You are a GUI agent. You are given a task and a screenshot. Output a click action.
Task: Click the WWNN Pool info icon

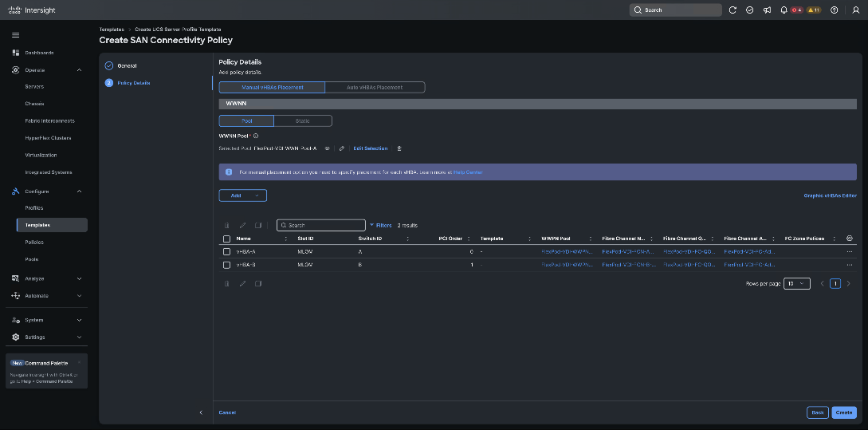[256, 136]
